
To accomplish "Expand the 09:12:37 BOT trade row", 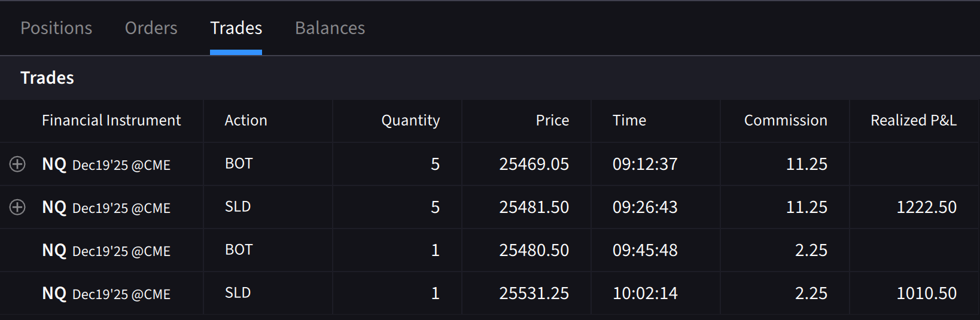I will (x=17, y=164).
